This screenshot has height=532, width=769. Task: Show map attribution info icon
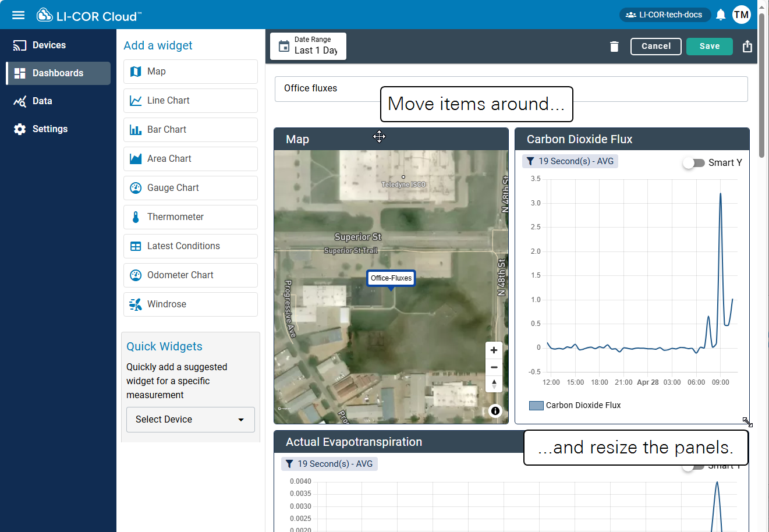point(495,411)
